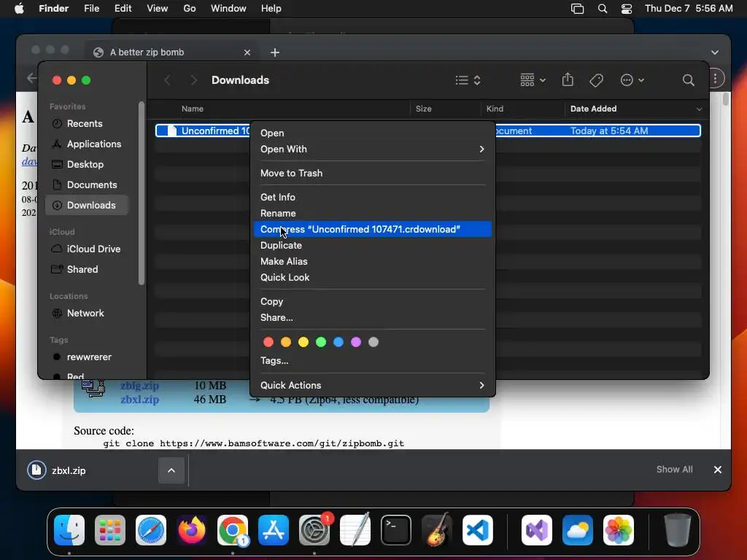Click Tags... in the context menu
The height and width of the screenshot is (560, 747).
click(372, 360)
